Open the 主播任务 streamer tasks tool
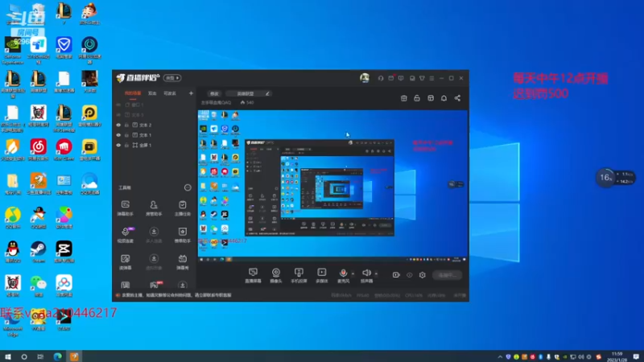Image resolution: width=644 pixels, height=362 pixels. point(183,208)
